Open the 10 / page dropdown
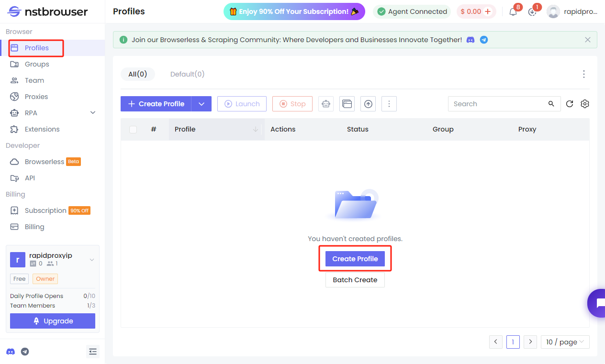The height and width of the screenshot is (364, 605). (565, 342)
